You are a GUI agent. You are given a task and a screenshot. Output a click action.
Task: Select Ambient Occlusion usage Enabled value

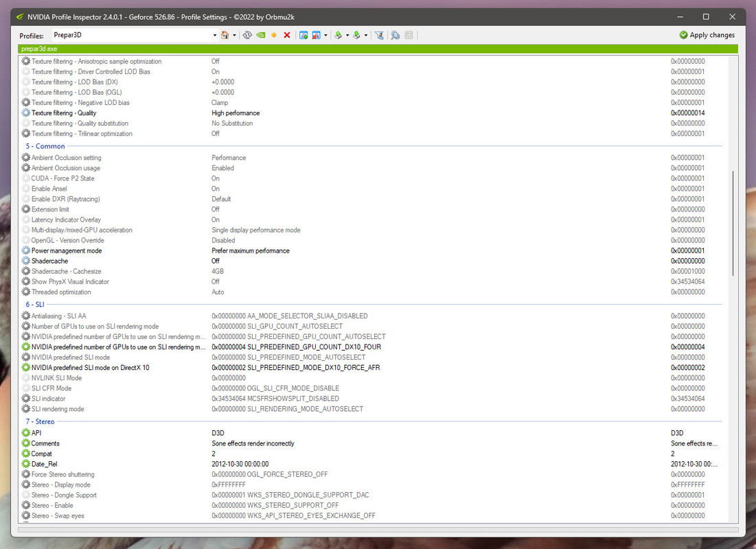coord(222,168)
